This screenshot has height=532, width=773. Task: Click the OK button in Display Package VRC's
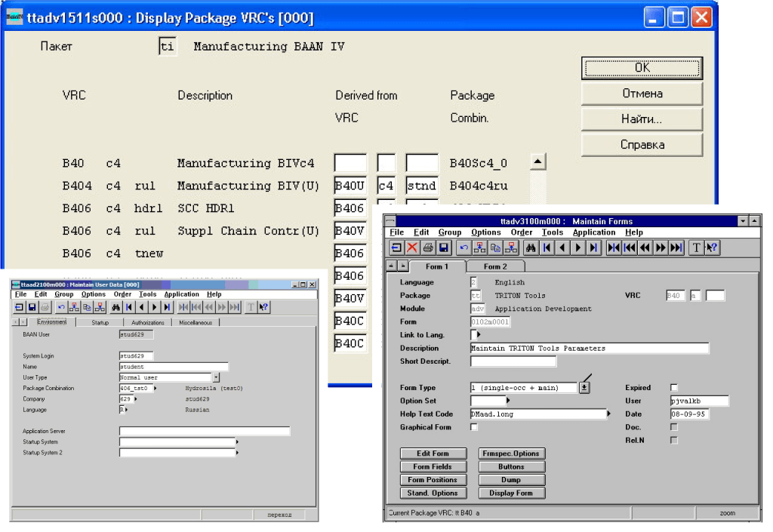coord(642,68)
